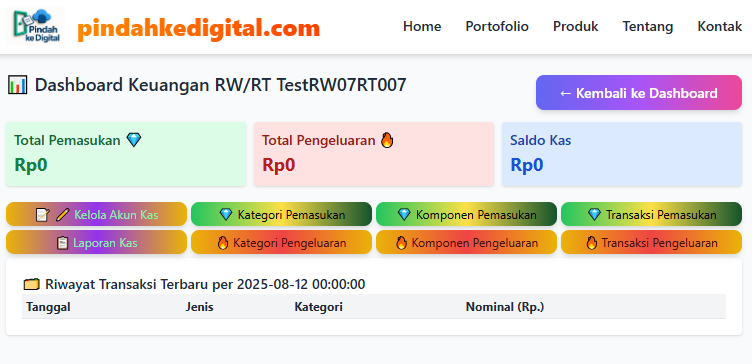Viewport: 752px width, 364px height.
Task: Open Kategori Pengeluaran
Action: tap(282, 242)
